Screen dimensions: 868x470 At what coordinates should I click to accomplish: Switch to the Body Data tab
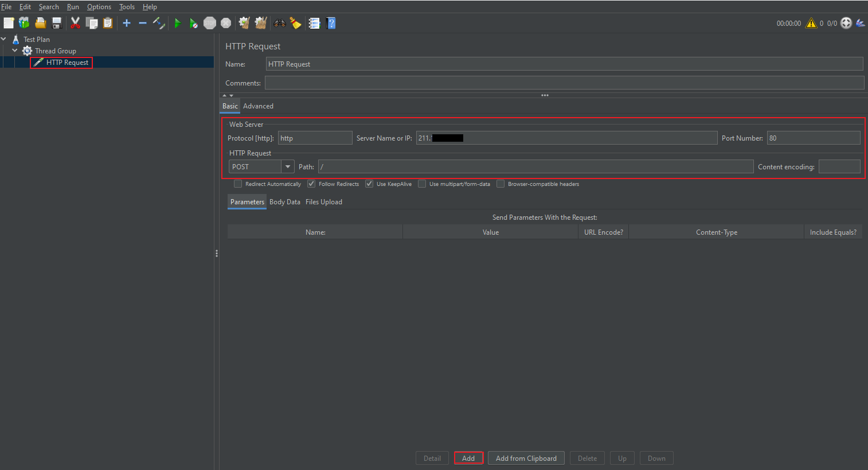coord(285,202)
